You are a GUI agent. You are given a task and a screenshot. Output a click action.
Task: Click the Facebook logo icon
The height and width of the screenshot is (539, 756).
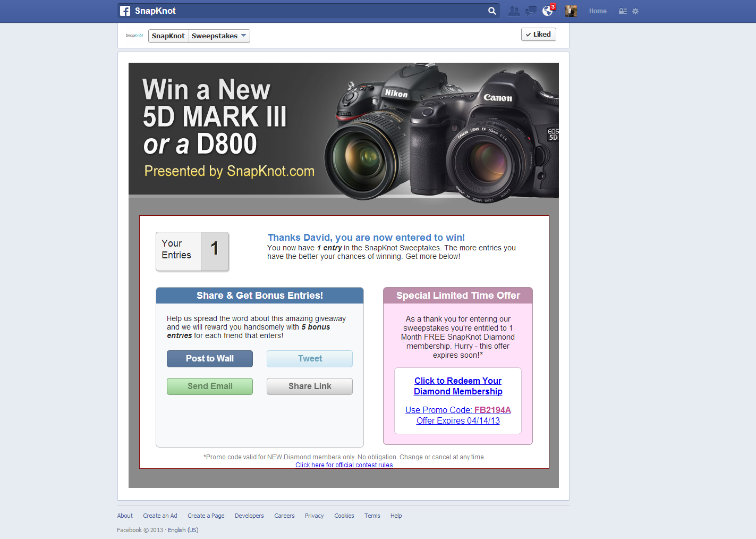point(125,11)
